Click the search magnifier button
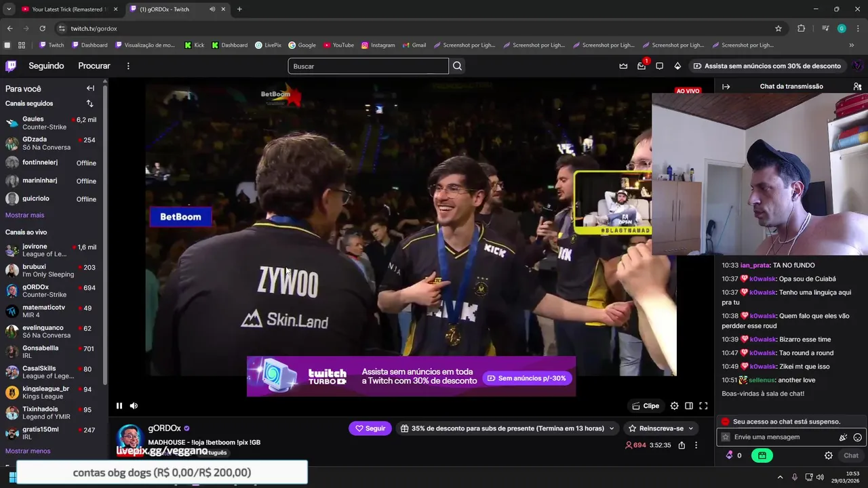The width and height of the screenshot is (868, 488). (x=457, y=66)
